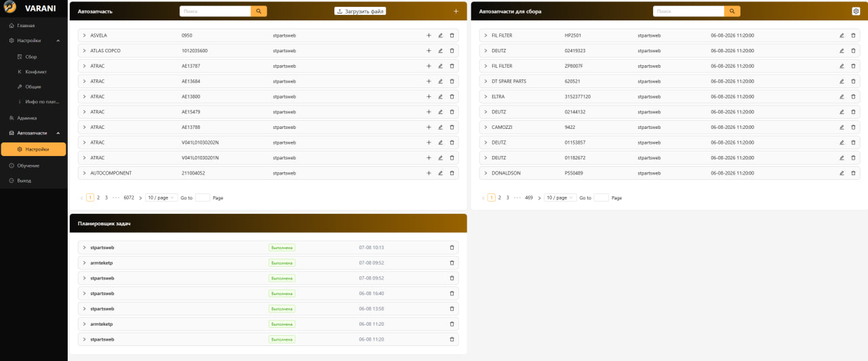The width and height of the screenshot is (868, 361).
Task: Delete the V041L01030201N row
Action: click(x=452, y=157)
